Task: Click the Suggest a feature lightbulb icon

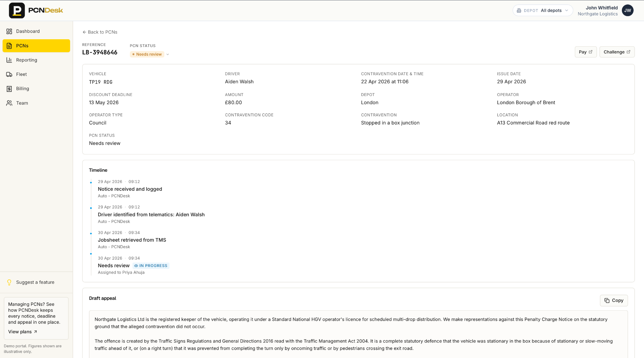Action: coord(9,282)
